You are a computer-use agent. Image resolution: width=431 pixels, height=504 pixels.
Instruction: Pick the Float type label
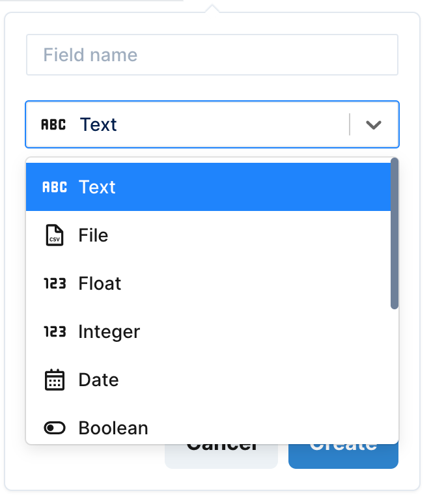click(x=100, y=284)
